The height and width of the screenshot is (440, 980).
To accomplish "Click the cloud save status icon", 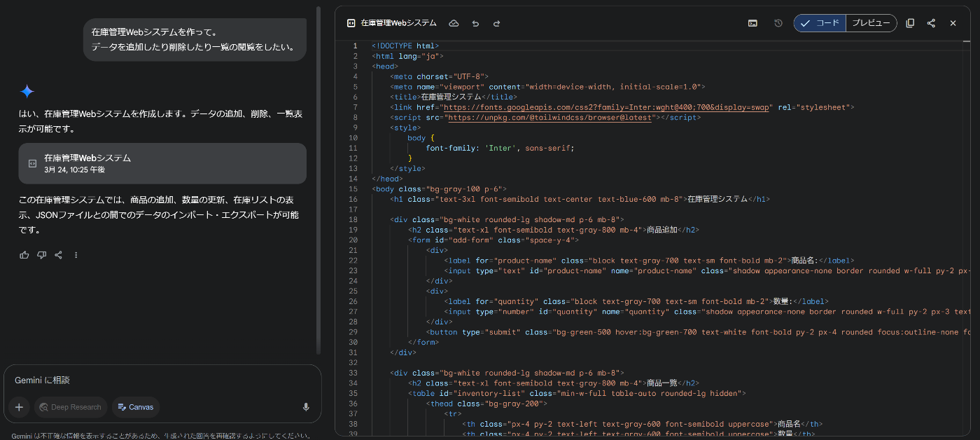I will (454, 23).
